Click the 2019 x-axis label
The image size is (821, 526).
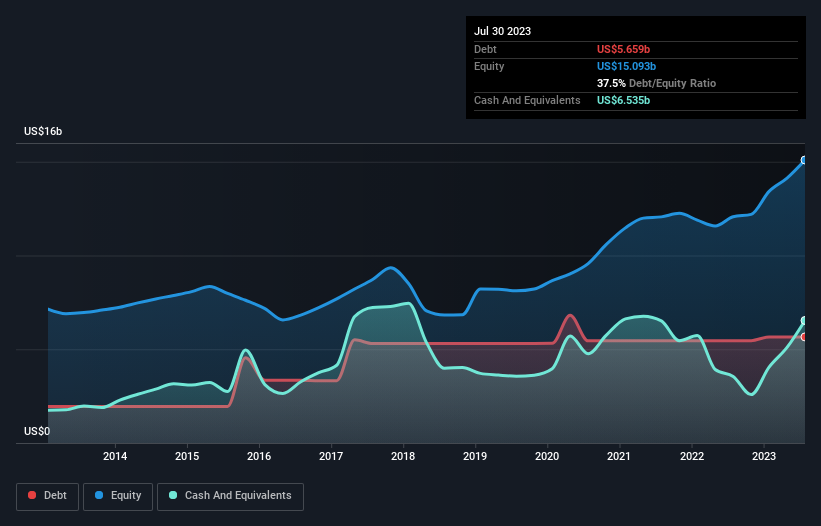pyautogui.click(x=475, y=456)
